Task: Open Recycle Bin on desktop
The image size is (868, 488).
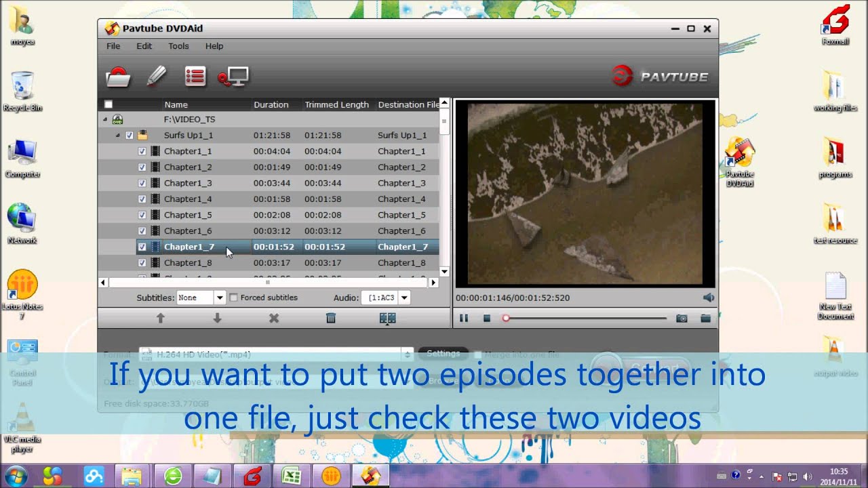Action: 22,91
